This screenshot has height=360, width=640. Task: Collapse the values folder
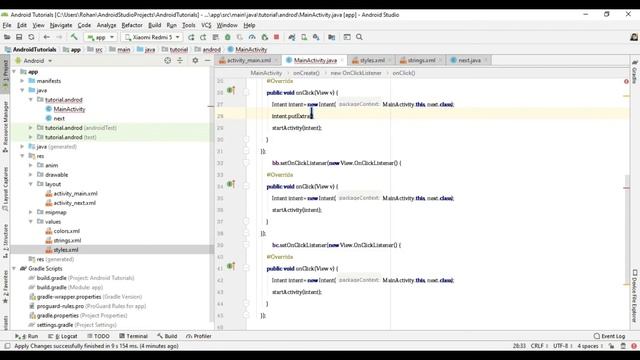tap(31, 222)
